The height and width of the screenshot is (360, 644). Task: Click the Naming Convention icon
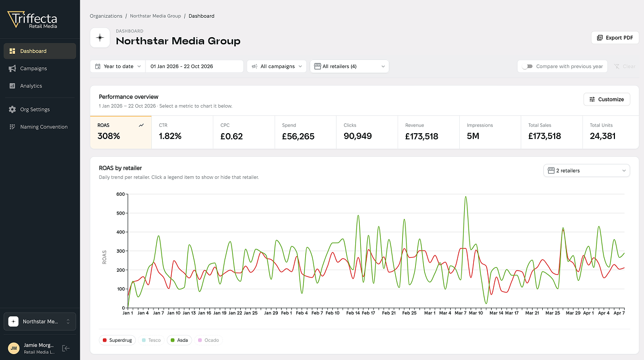[x=12, y=127]
